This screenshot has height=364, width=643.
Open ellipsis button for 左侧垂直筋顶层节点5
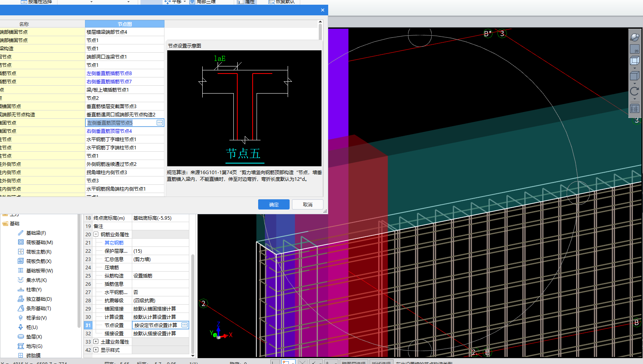(159, 123)
